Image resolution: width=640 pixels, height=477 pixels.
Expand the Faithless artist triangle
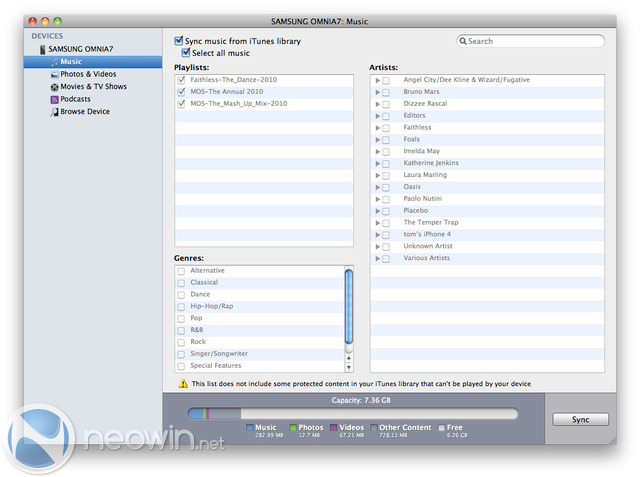point(378,128)
